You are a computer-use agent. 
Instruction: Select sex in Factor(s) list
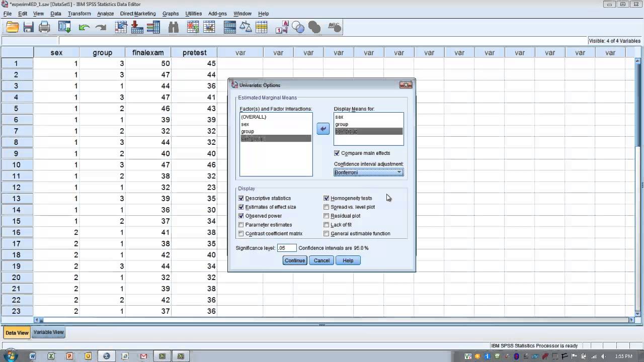point(276,124)
